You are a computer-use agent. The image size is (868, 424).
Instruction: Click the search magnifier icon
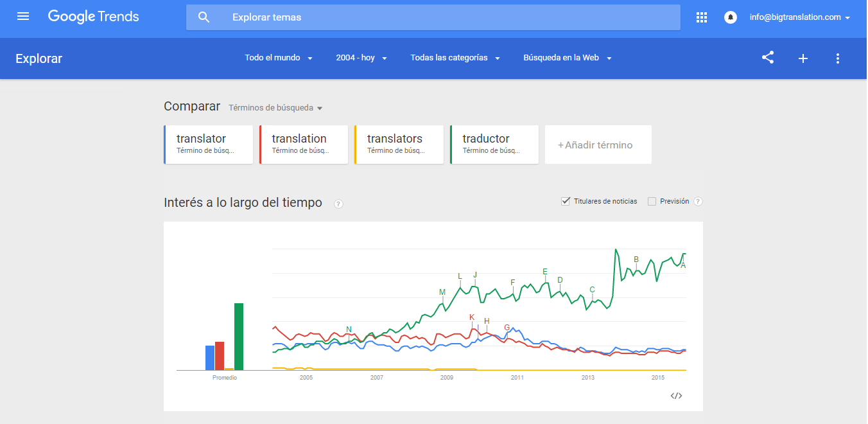coord(204,17)
